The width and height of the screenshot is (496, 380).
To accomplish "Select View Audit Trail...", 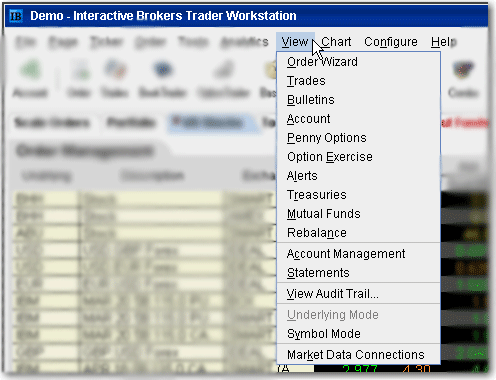I will 359,294.
